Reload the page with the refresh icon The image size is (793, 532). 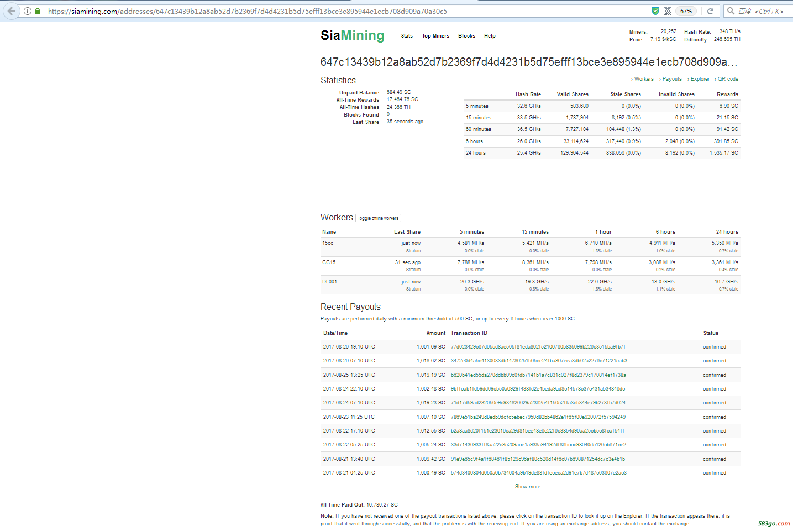click(x=710, y=11)
